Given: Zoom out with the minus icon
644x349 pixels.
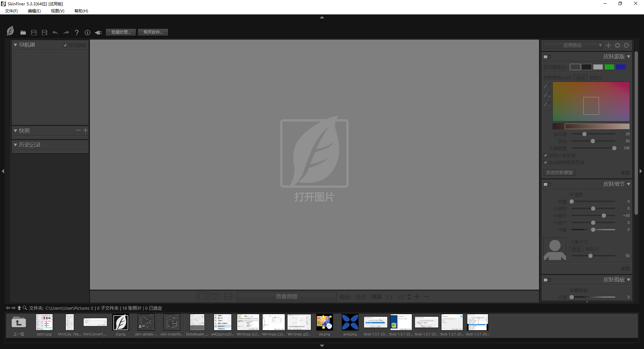Looking at the screenshot, I should point(427,297).
